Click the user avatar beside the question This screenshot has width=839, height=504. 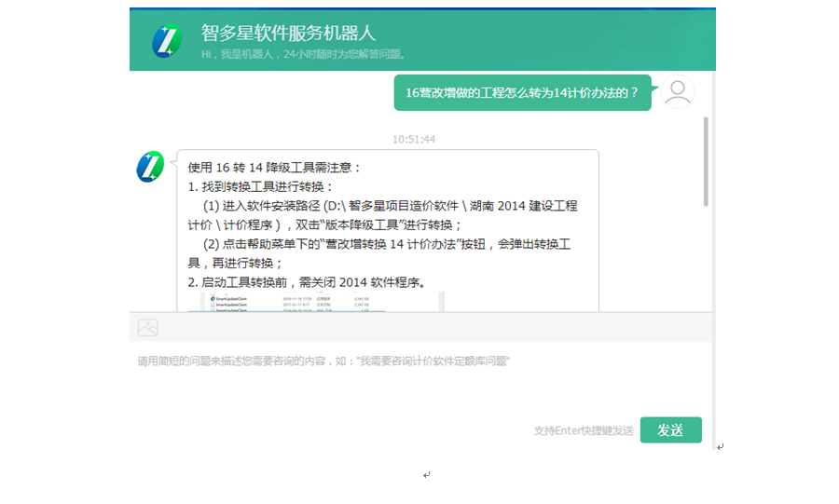pos(678,92)
